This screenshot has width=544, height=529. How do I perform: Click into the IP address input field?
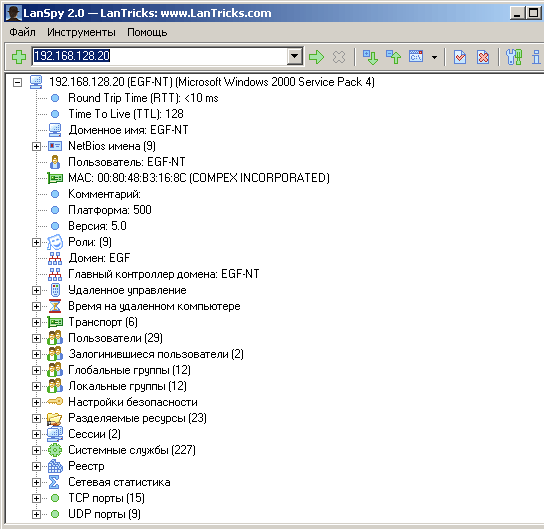point(159,56)
